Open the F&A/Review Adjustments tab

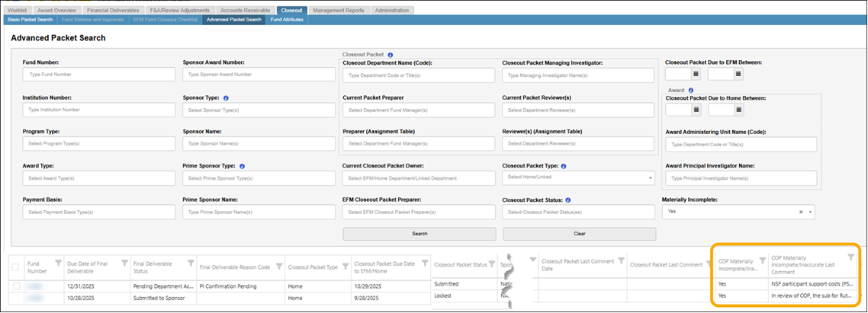tap(180, 11)
